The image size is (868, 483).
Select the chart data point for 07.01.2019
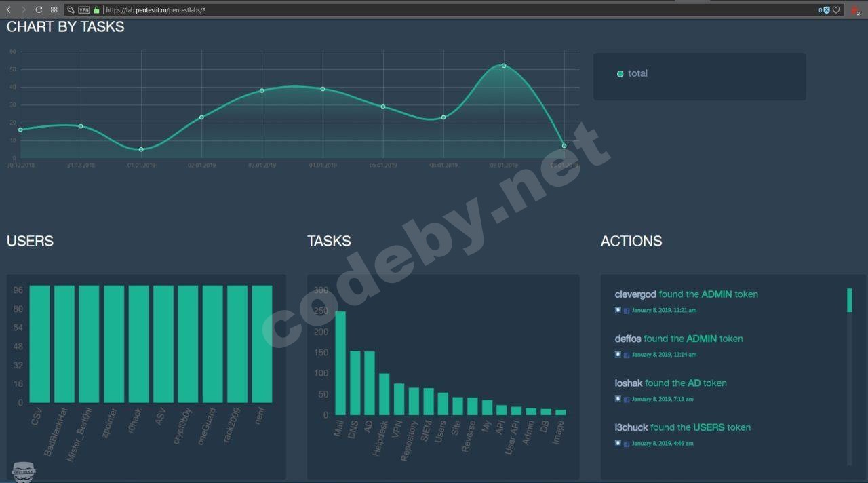[504, 66]
